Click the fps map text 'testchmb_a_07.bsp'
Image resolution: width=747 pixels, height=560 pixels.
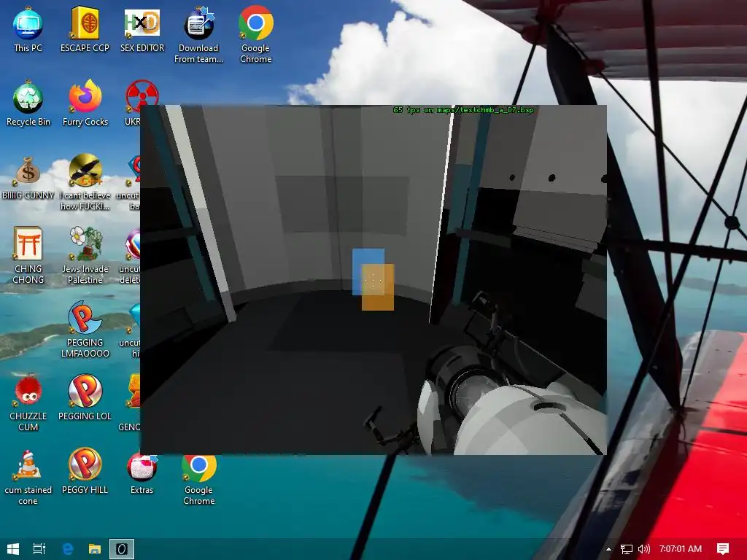click(496, 110)
